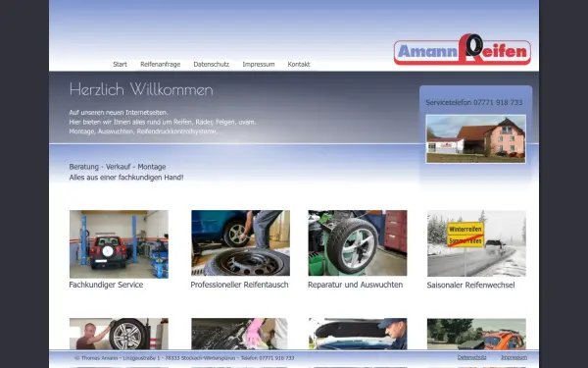Open the orange car thumbnail
Screen dimensions: 588x368
[476, 334]
